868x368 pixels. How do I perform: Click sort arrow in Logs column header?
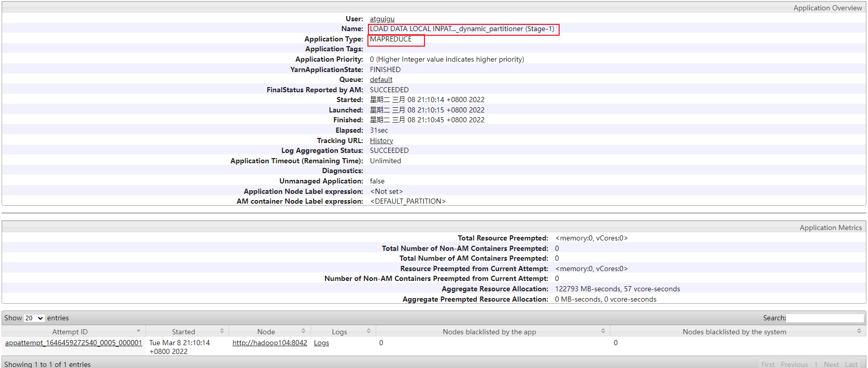(x=368, y=331)
